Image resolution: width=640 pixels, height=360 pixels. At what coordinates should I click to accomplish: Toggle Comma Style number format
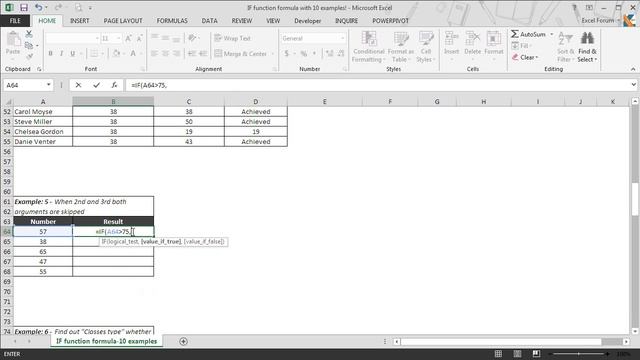tap(314, 53)
